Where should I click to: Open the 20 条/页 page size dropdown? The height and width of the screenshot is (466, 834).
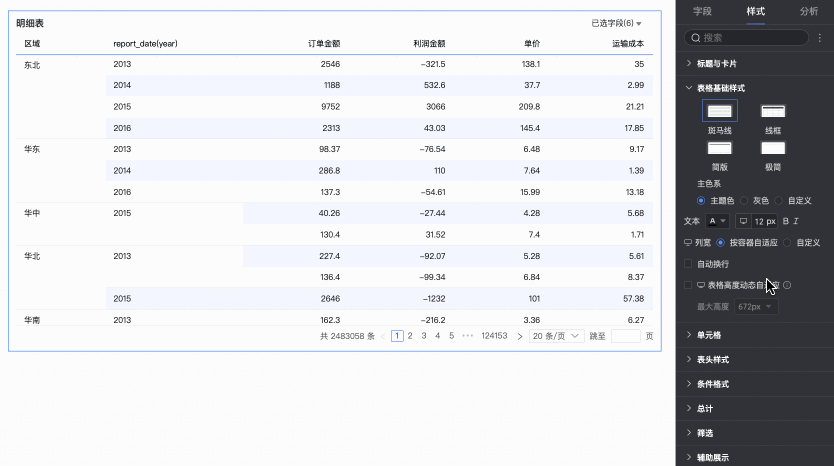pos(556,336)
